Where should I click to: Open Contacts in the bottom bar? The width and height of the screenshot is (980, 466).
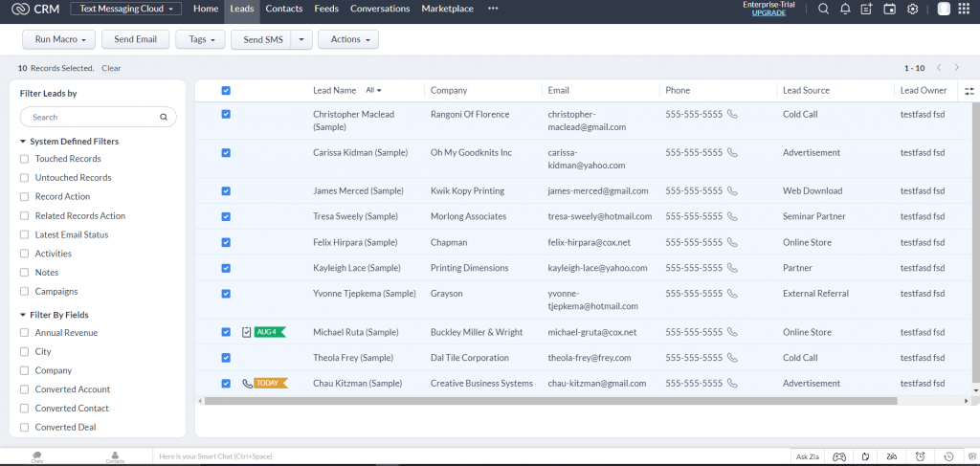tap(115, 456)
